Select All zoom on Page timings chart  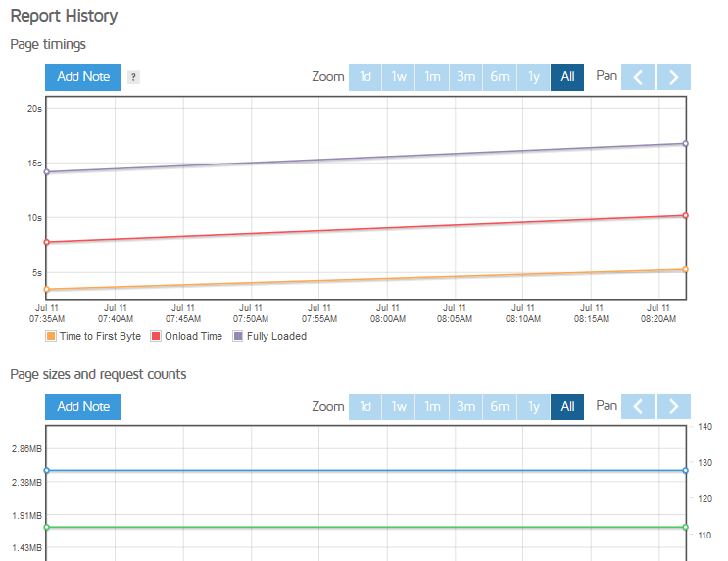point(567,77)
